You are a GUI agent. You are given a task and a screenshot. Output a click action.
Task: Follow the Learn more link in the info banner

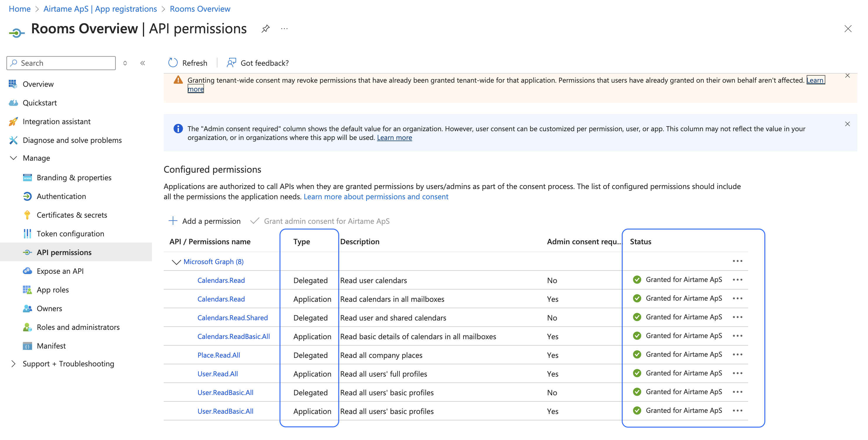tap(394, 138)
